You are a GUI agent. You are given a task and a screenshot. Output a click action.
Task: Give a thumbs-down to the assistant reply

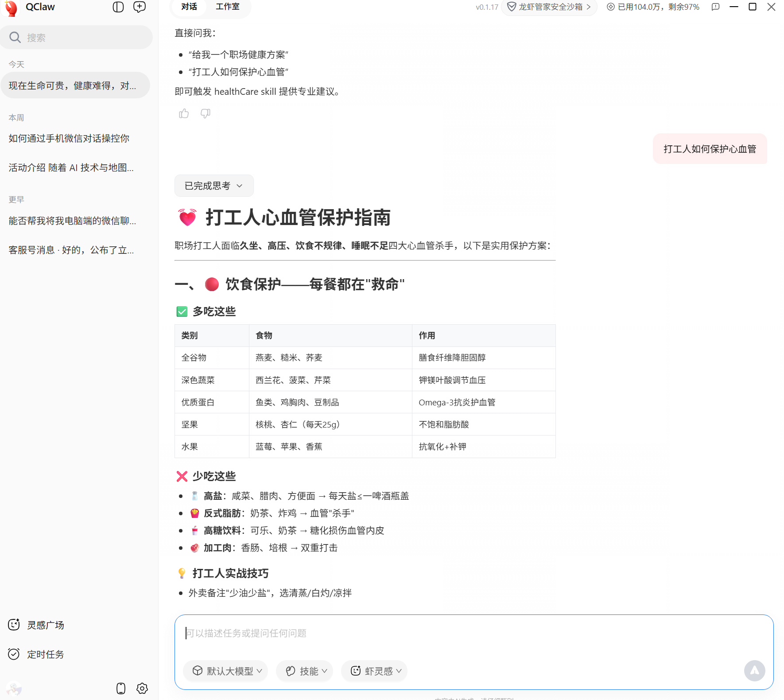(x=205, y=114)
